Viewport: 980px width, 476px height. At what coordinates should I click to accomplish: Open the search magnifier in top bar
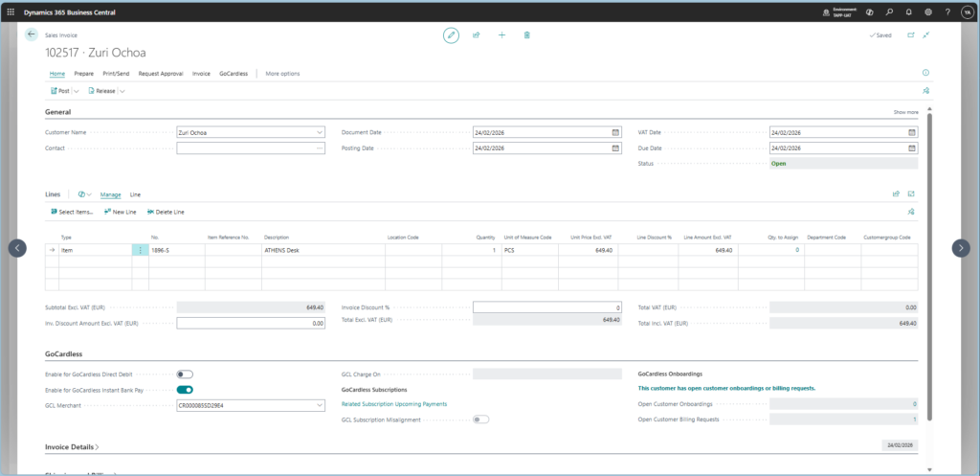(889, 11)
